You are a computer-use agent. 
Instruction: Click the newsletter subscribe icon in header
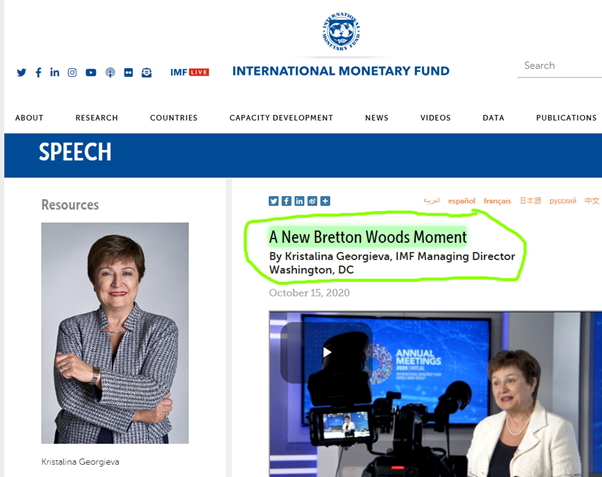(146, 73)
